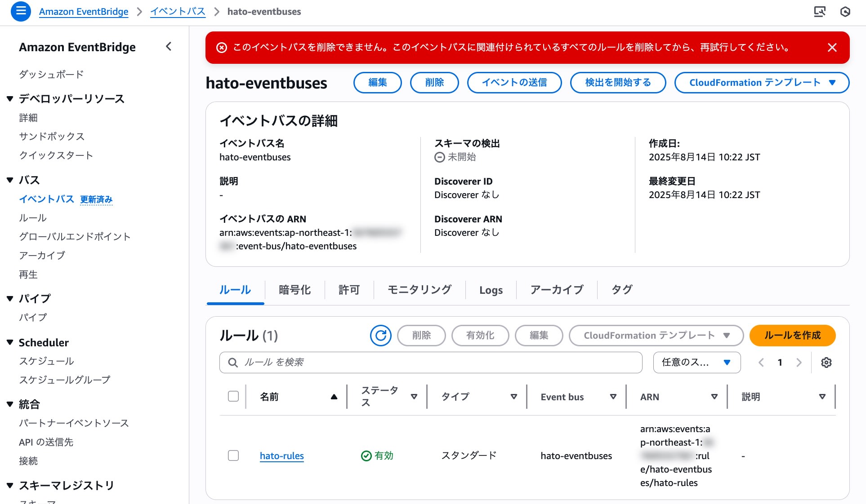Switch to the 暗号化 tab

pos(295,290)
